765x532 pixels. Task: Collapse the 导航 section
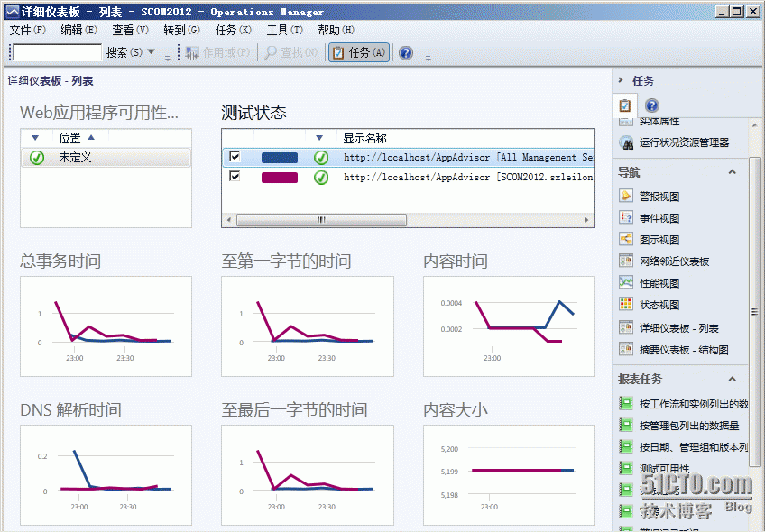(x=733, y=171)
